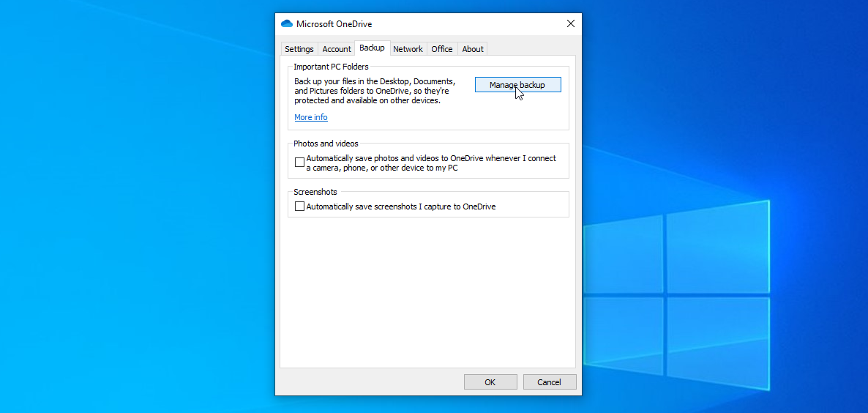
Task: Go to the Network tab
Action: (x=408, y=49)
